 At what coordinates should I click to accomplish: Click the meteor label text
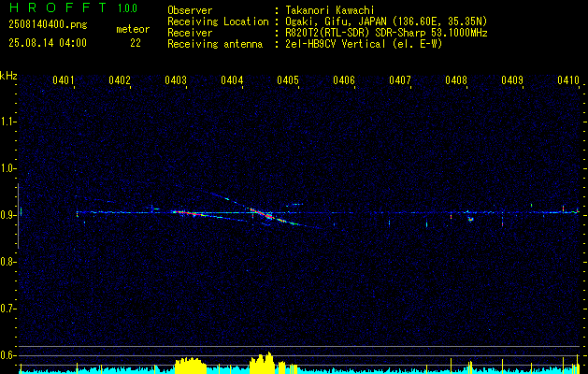click(x=133, y=29)
